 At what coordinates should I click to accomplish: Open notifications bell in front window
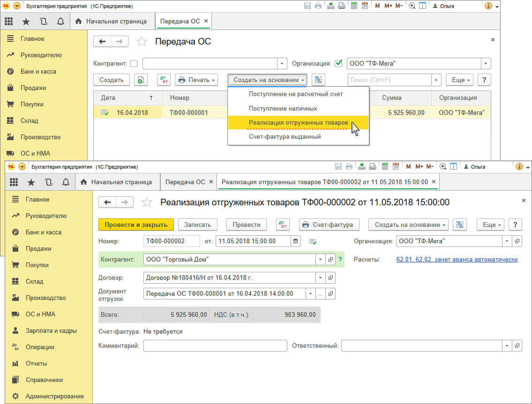[x=66, y=182]
